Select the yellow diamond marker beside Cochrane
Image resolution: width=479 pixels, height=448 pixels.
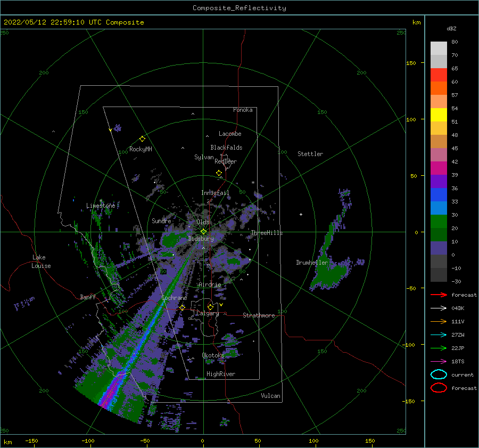point(182,307)
